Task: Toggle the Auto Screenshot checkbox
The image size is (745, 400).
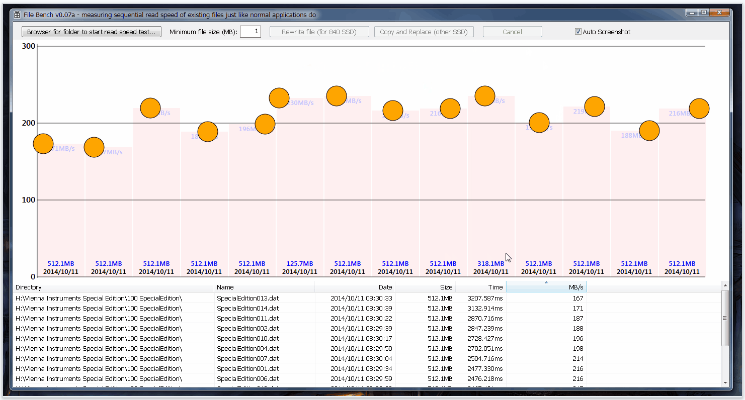Action: click(x=578, y=32)
